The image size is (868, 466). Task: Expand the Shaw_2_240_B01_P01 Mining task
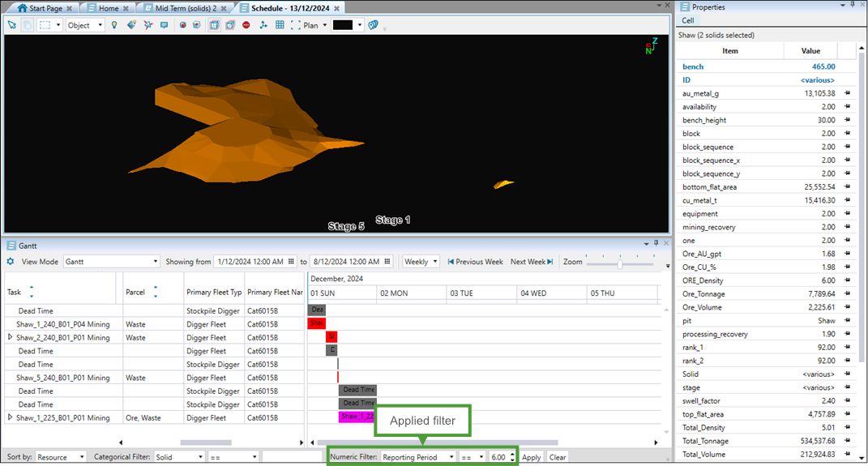click(10, 338)
